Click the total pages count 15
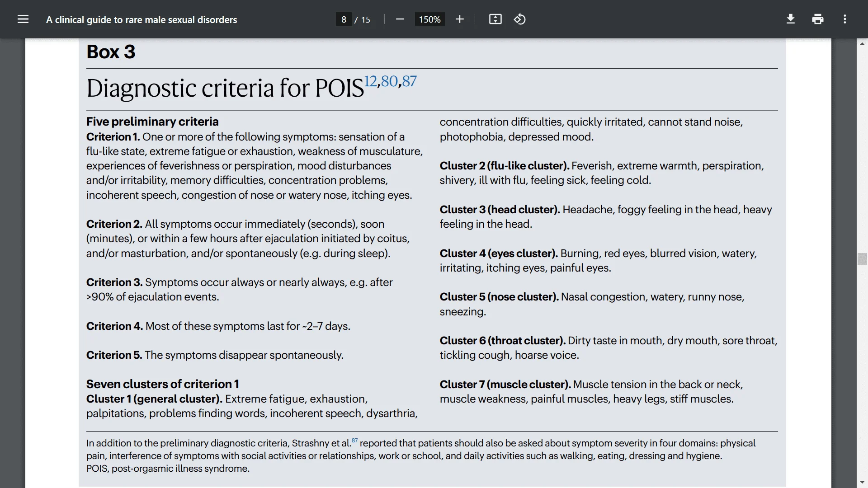Viewport: 868px width, 488px height. pos(365,19)
